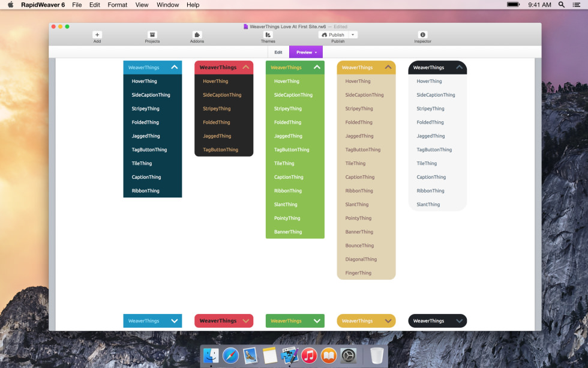Image resolution: width=588 pixels, height=368 pixels.
Task: Open Finder from the dock
Action: (211, 355)
